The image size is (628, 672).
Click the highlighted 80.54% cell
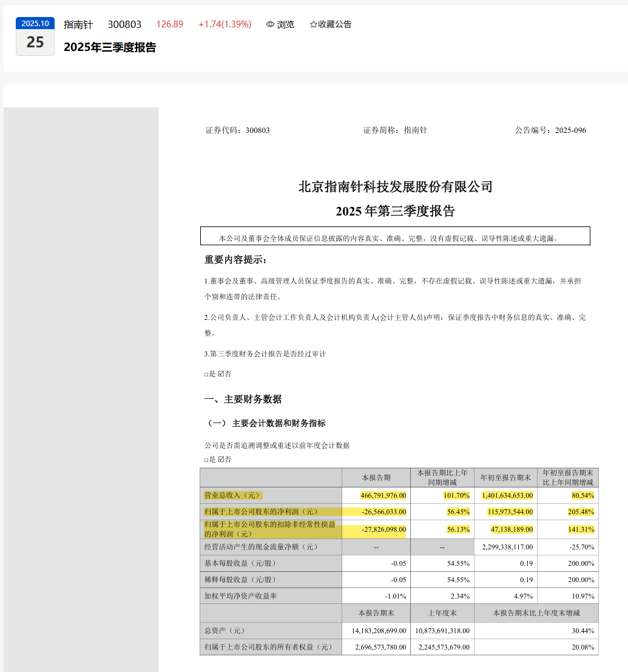(582, 495)
